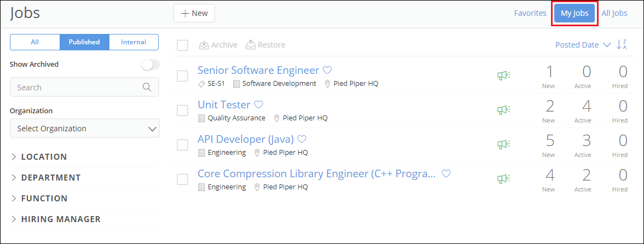Toggle the Z-A sort order icon
644x244 pixels.
[622, 45]
